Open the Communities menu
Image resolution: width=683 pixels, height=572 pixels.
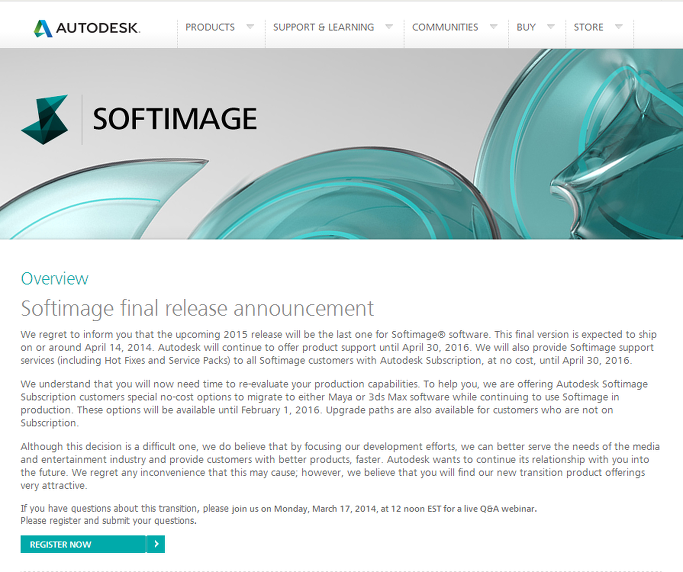[x=445, y=27]
